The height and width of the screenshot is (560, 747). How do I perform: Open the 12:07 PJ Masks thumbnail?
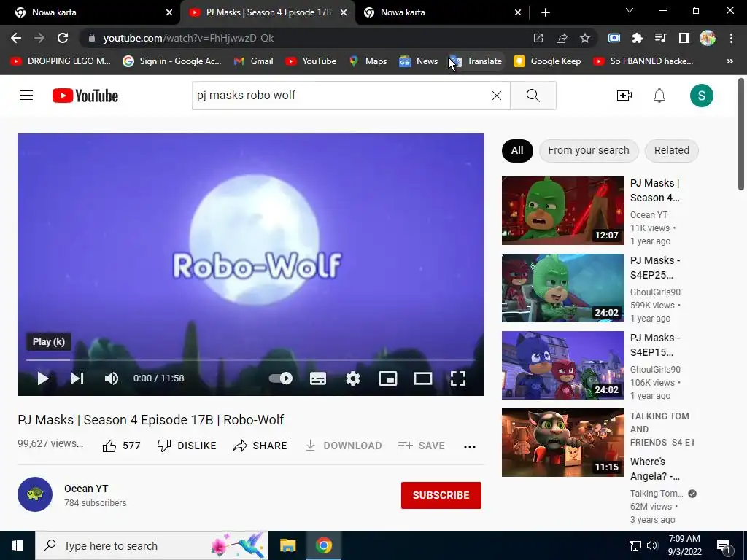pyautogui.click(x=562, y=211)
